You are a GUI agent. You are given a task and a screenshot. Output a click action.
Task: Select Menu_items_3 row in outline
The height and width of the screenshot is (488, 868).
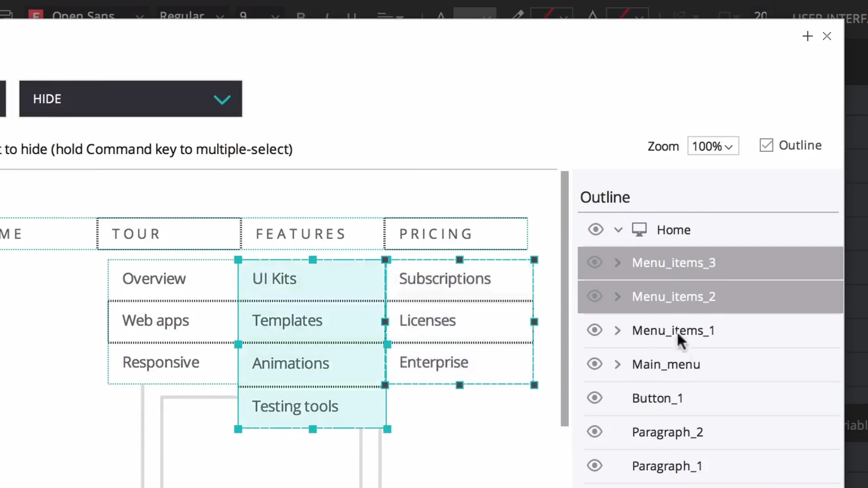710,263
